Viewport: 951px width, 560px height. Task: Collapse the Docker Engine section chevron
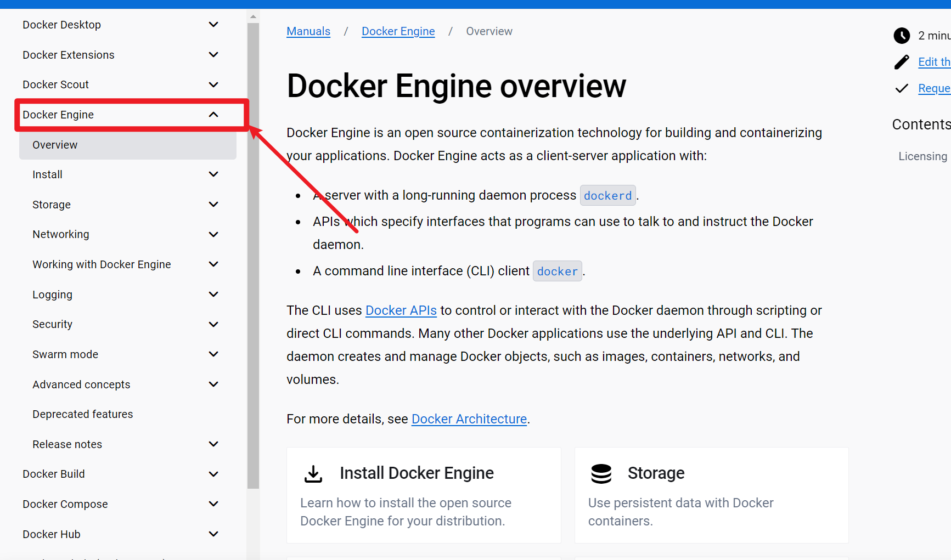point(213,115)
